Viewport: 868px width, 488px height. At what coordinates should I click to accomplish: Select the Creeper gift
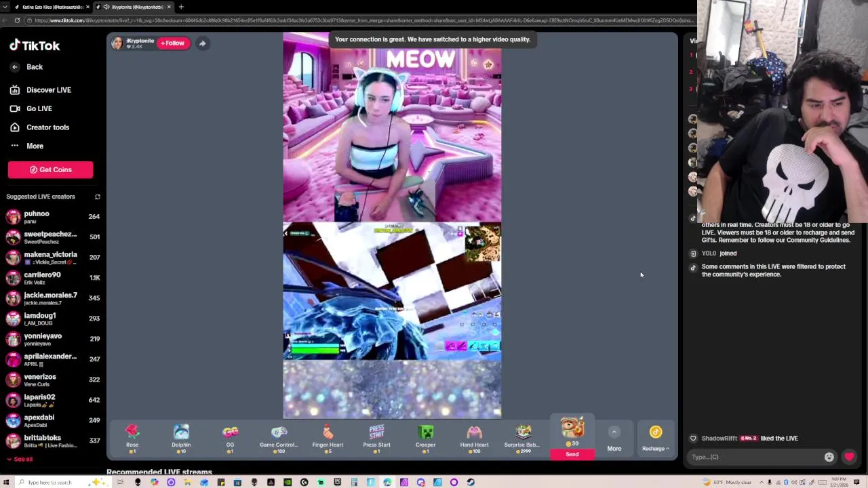pos(425,439)
